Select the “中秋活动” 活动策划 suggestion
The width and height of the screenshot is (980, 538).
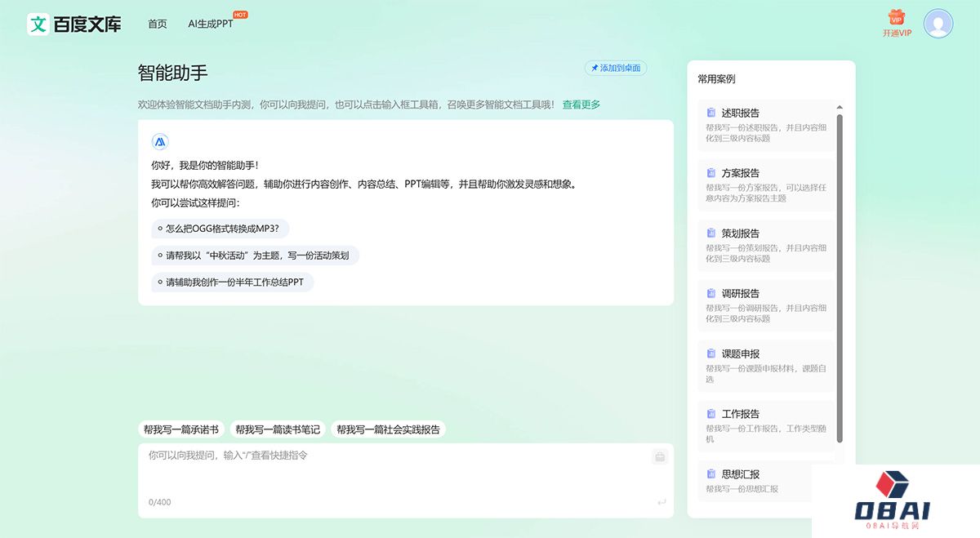[x=255, y=256]
